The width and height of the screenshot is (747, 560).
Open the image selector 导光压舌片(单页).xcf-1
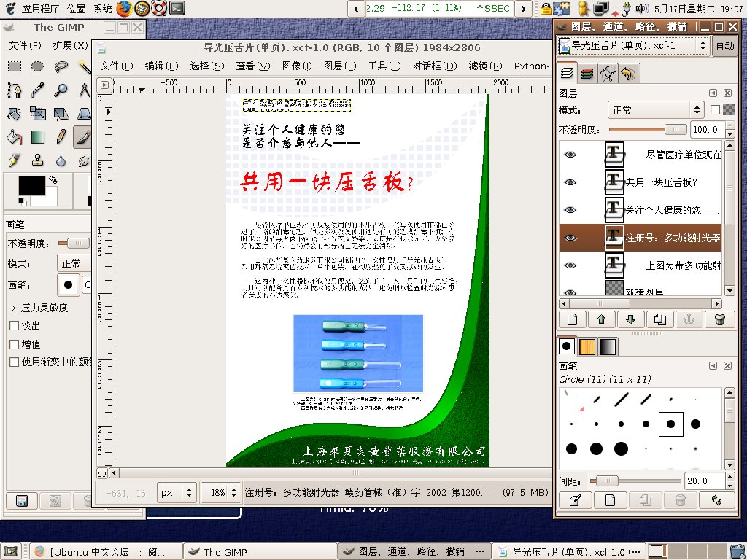[633, 46]
